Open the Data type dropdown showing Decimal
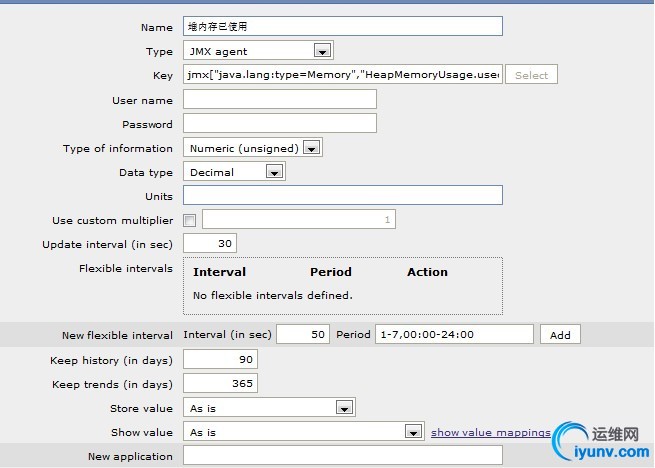 234,171
